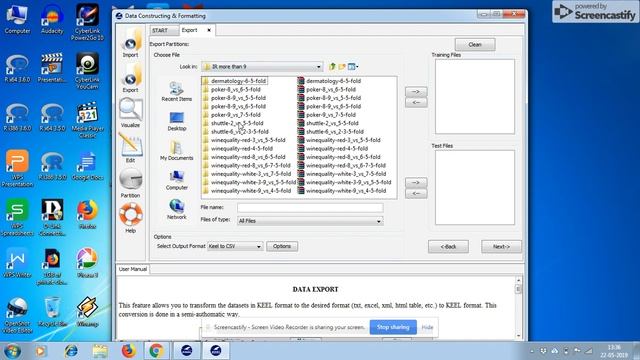The width and height of the screenshot is (640, 360).
Task: Open the Import tool in KEEL sidebar
Action: pos(131,43)
